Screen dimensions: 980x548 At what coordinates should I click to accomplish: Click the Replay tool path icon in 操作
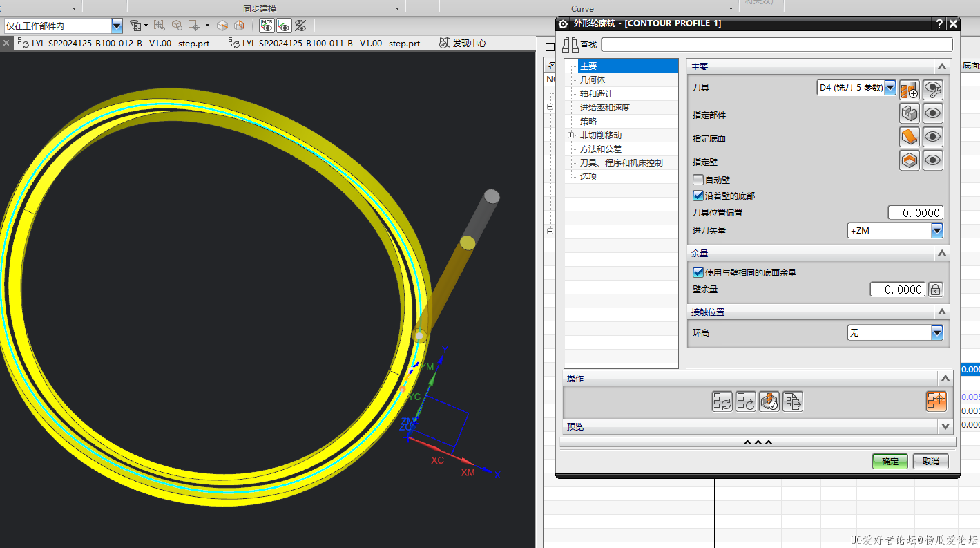[746, 401]
